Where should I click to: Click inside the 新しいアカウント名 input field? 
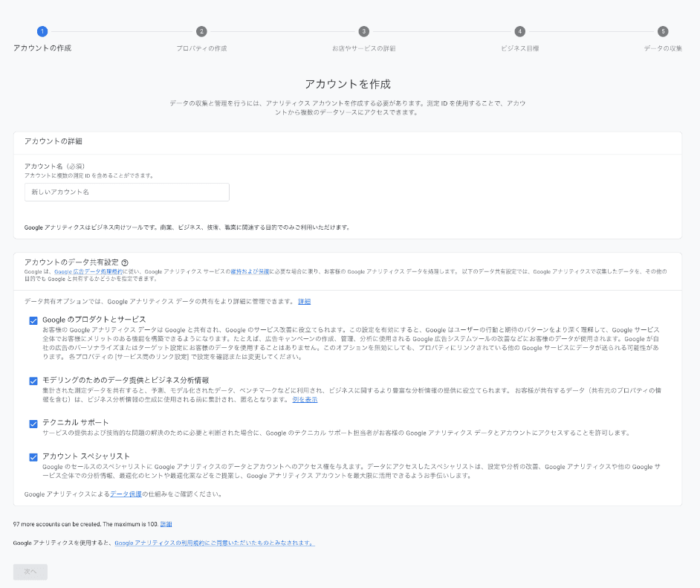pyautogui.click(x=126, y=192)
